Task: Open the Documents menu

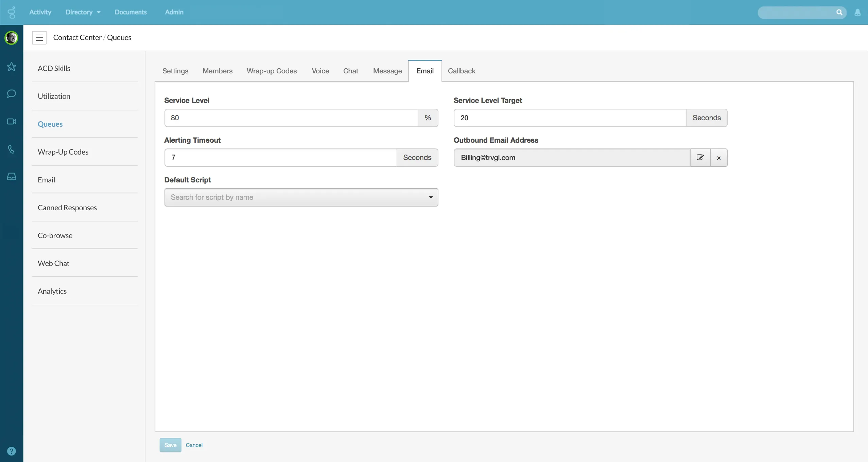Action: (x=131, y=12)
